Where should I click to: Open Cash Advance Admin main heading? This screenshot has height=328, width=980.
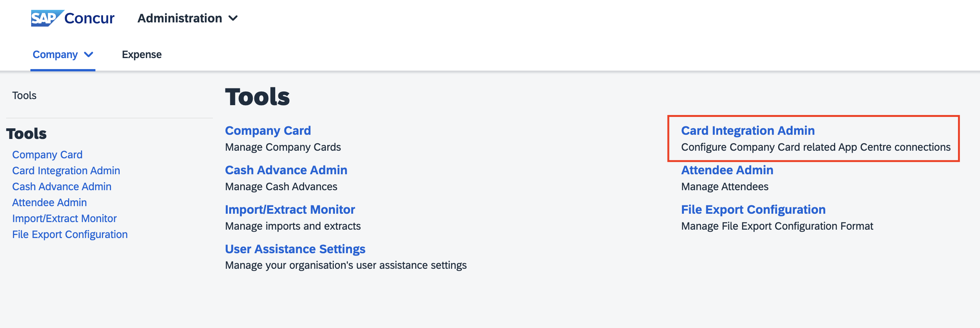pos(286,170)
